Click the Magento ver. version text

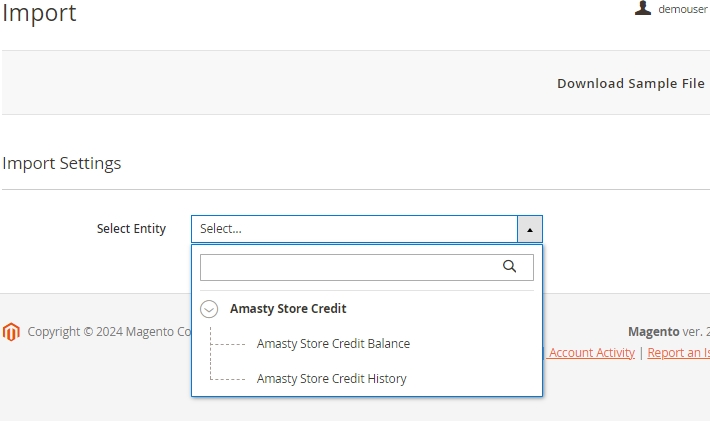pos(669,332)
